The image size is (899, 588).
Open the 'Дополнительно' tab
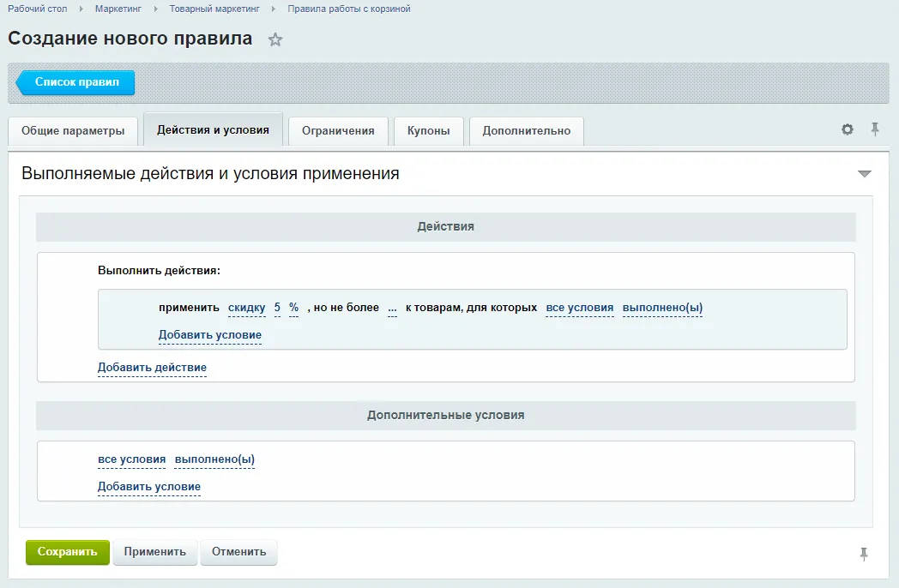(526, 131)
